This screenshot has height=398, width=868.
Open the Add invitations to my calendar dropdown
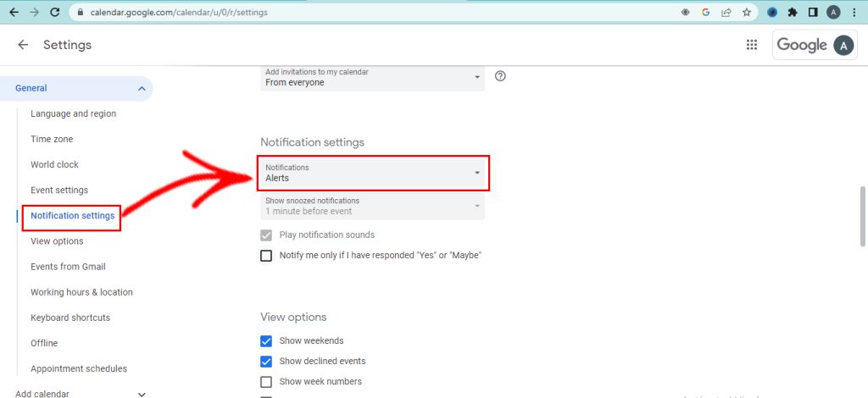[373, 77]
